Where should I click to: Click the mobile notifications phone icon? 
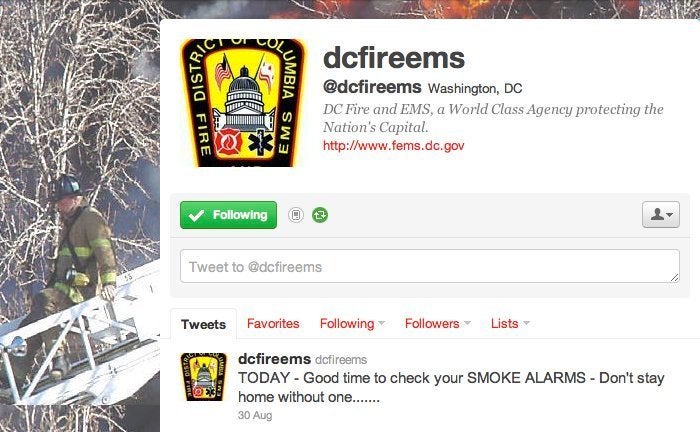pyautogui.click(x=296, y=215)
